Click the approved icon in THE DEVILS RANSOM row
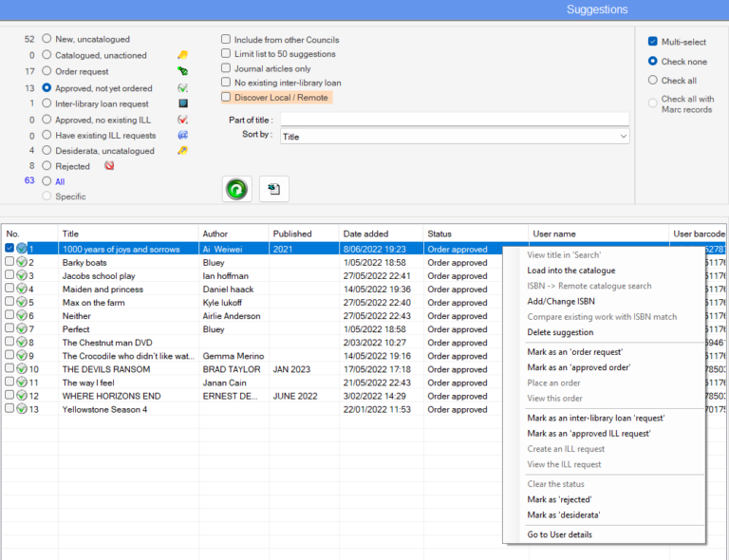The height and width of the screenshot is (560, 729). [22, 369]
